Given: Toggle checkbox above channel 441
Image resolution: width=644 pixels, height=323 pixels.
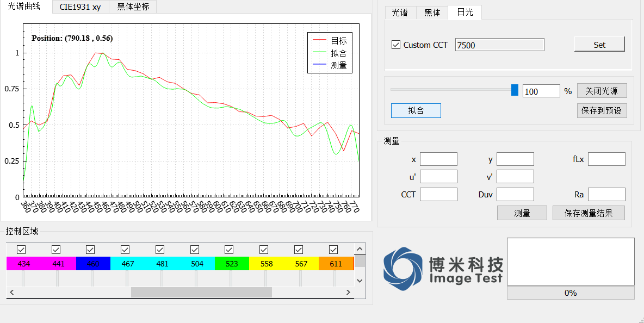Looking at the screenshot, I should point(56,250).
